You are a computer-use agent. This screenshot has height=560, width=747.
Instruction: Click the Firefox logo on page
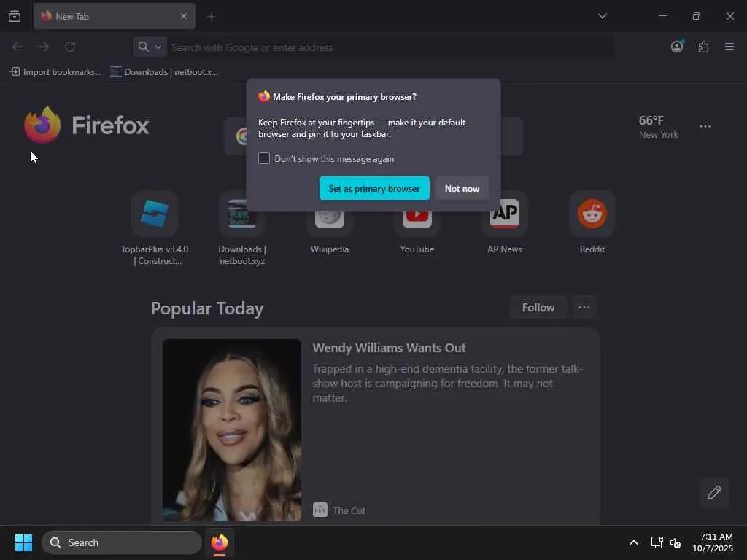click(86, 125)
